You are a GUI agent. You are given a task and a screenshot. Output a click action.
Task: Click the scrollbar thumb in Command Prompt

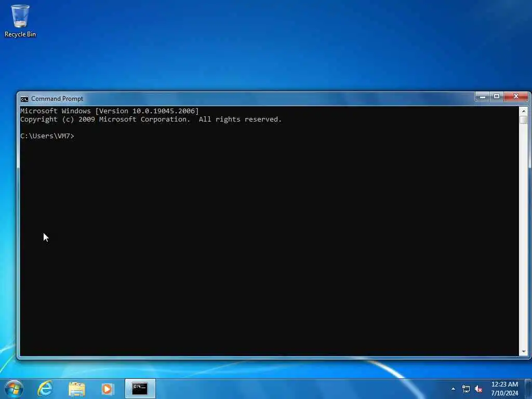[x=523, y=120]
